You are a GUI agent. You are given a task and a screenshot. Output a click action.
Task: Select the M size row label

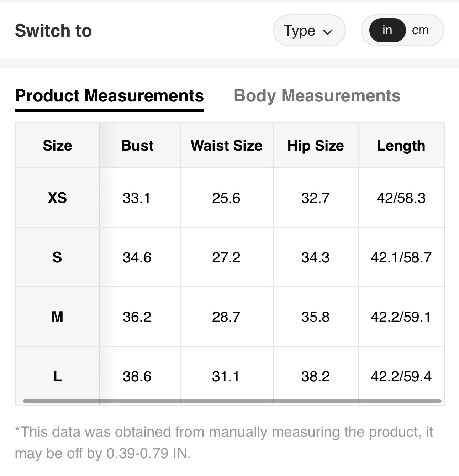pos(57,317)
